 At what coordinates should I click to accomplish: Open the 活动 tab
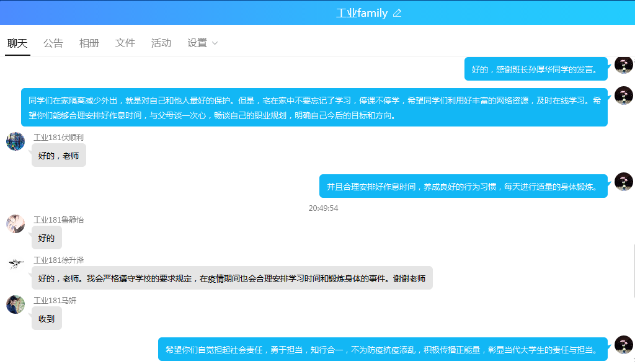(161, 43)
